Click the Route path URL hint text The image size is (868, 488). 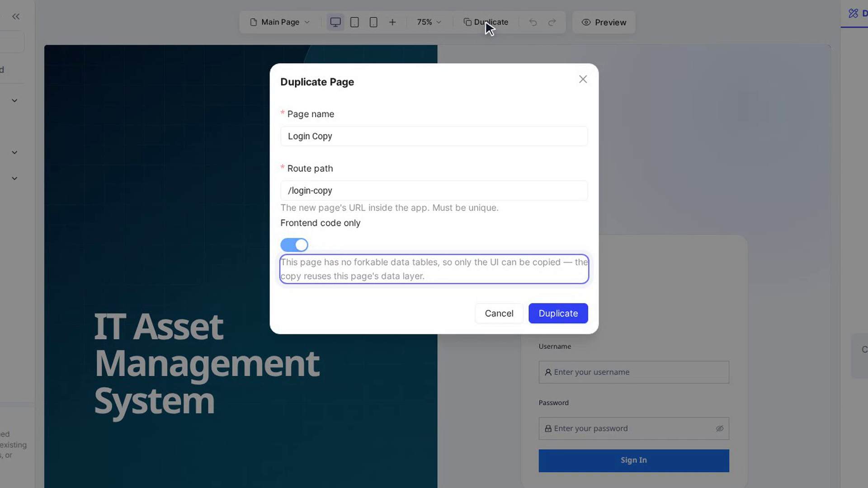(389, 208)
